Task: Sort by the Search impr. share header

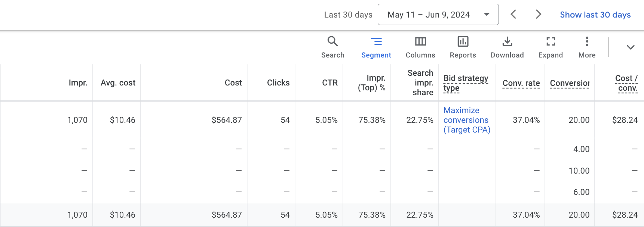Action: 420,83
